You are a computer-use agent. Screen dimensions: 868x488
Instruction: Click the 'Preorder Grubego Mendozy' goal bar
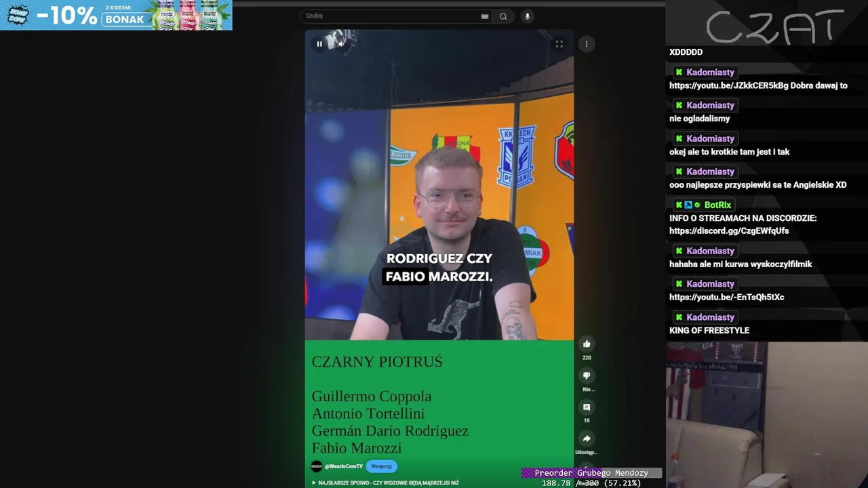pos(591,473)
